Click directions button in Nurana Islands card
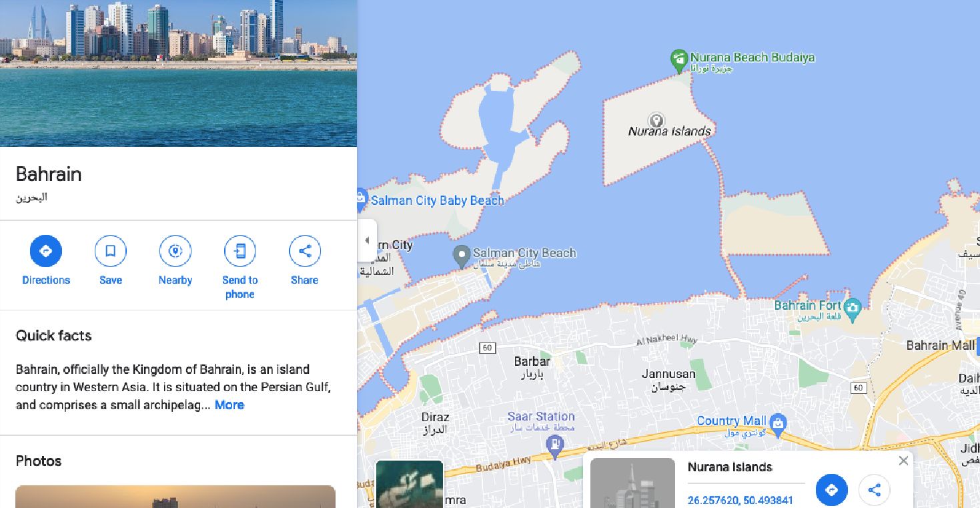This screenshot has height=508, width=980. (x=832, y=490)
